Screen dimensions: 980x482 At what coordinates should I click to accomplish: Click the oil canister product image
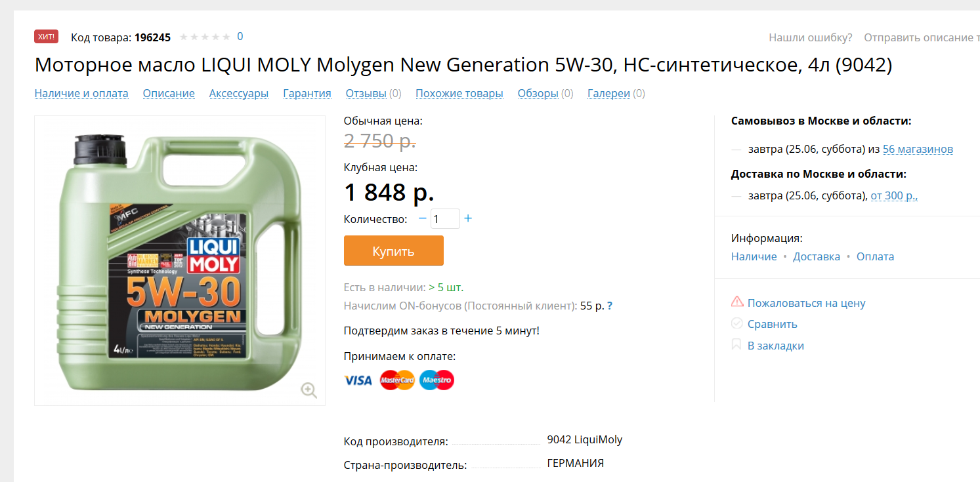[180, 260]
